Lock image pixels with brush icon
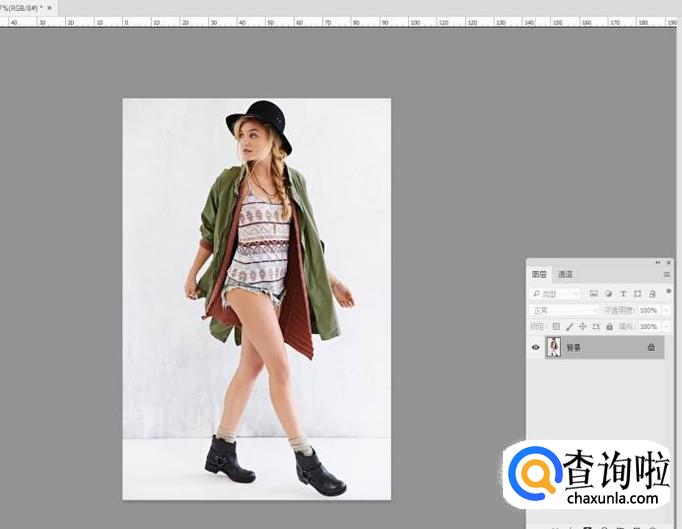Image resolution: width=682 pixels, height=529 pixels. tap(569, 326)
